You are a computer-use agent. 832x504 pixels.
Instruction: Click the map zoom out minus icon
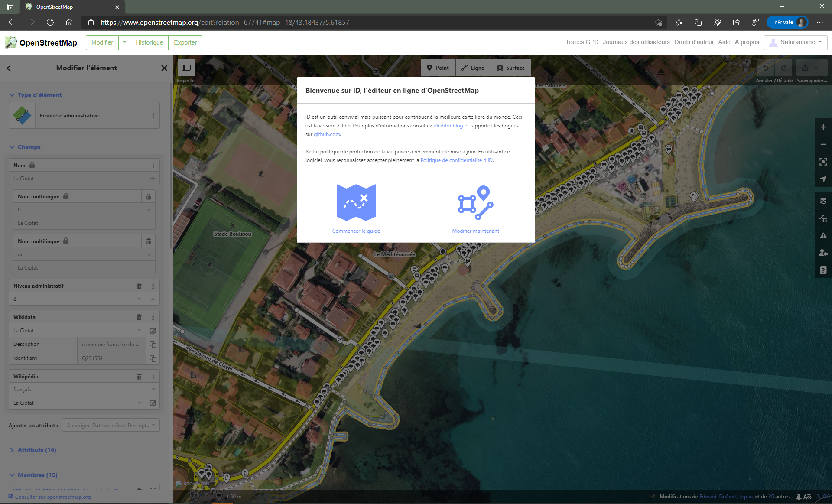pyautogui.click(x=823, y=144)
